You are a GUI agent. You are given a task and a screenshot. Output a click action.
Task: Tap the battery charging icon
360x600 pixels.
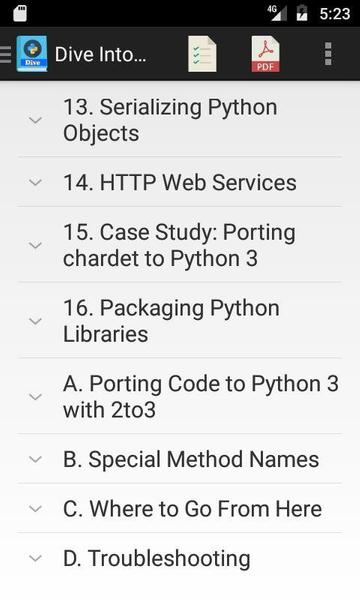point(302,13)
